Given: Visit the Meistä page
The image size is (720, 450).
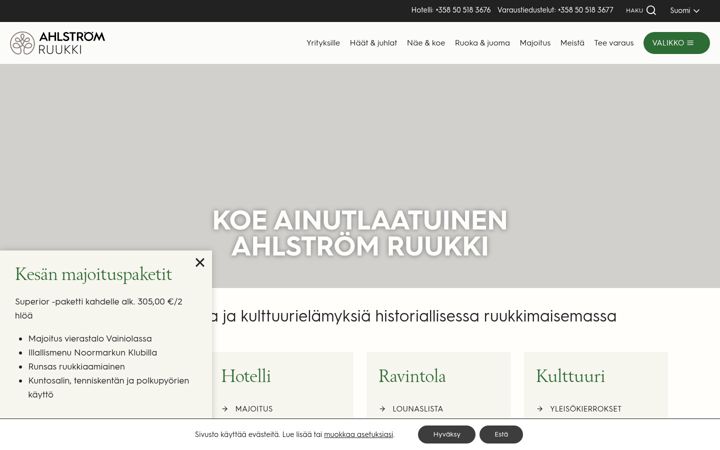Looking at the screenshot, I should pyautogui.click(x=572, y=43).
